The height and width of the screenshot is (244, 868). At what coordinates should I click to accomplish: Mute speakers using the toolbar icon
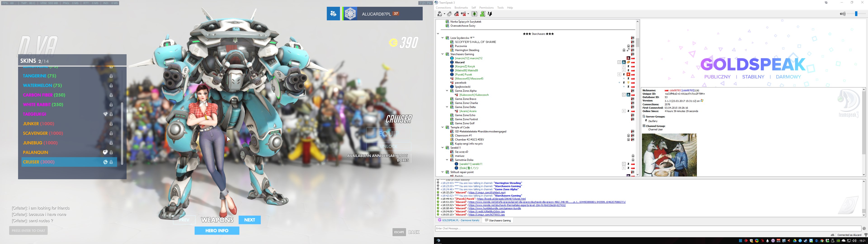[x=464, y=14]
